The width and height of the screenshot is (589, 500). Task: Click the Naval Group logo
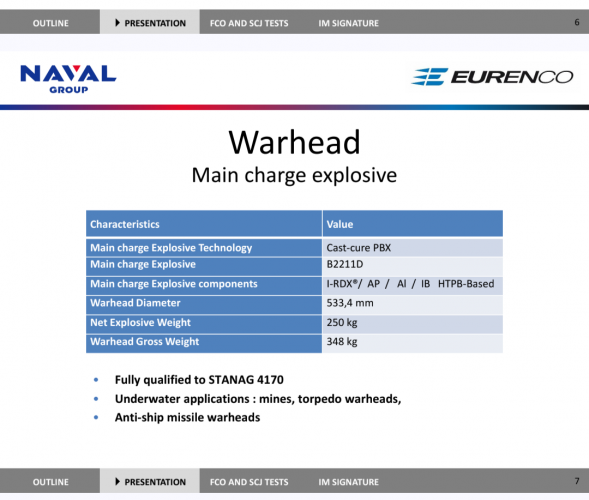pyautogui.click(x=68, y=79)
